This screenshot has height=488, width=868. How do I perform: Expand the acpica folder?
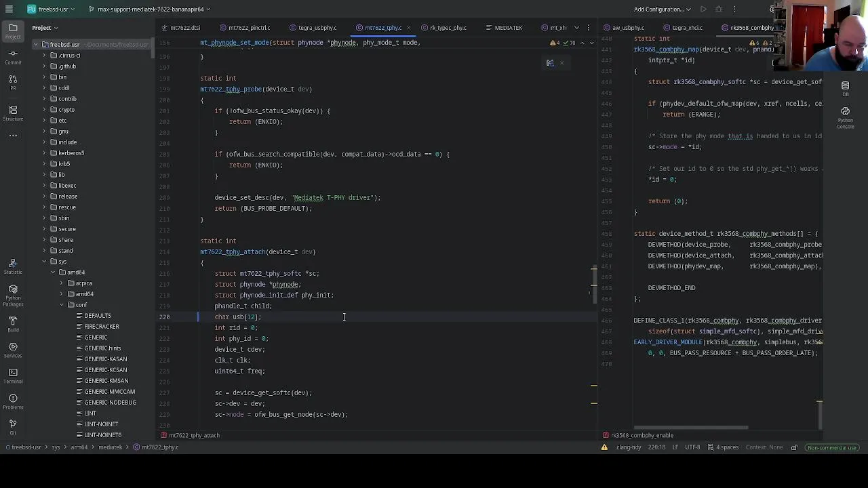pos(62,283)
